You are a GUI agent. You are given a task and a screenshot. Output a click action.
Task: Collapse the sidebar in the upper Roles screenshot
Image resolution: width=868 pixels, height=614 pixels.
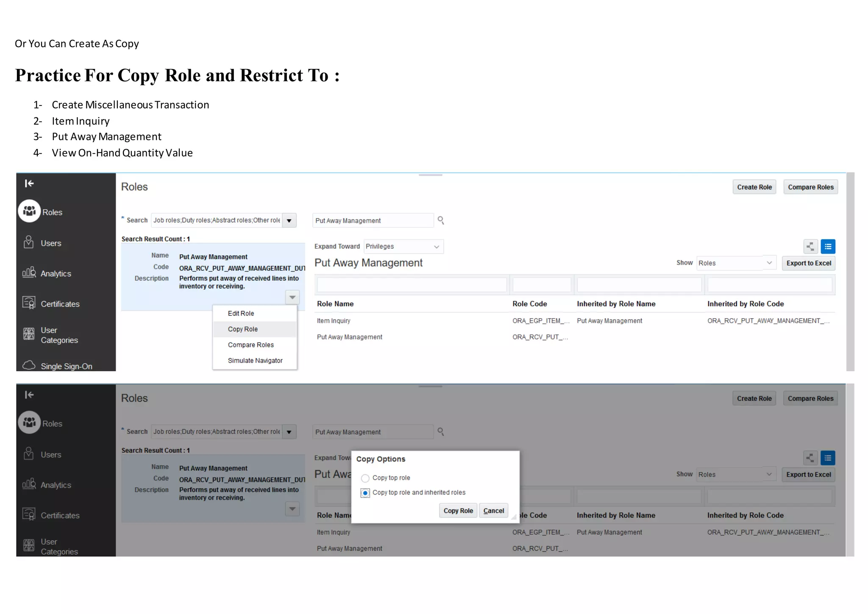(29, 183)
